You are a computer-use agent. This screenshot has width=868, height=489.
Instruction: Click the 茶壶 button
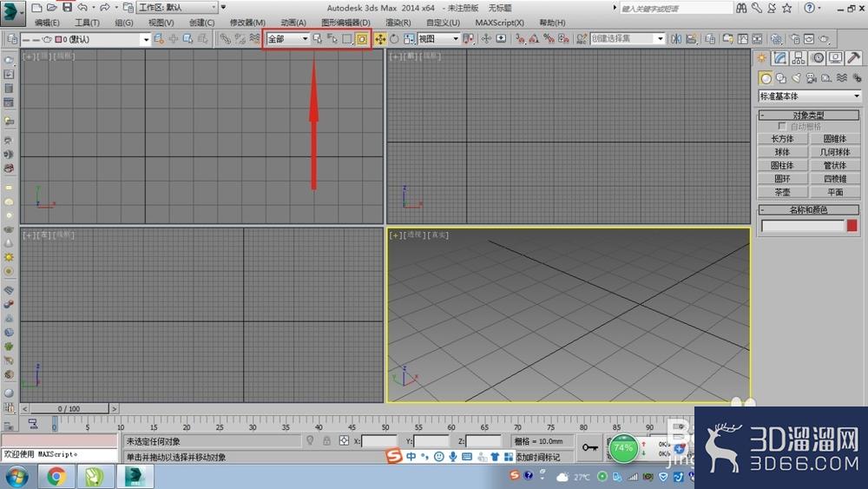click(x=782, y=192)
